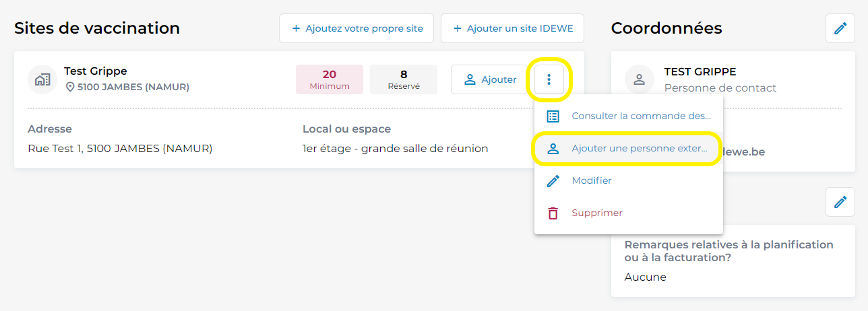Image resolution: width=868 pixels, height=311 pixels.
Task: Click the Test Grippe site name
Action: tap(96, 71)
